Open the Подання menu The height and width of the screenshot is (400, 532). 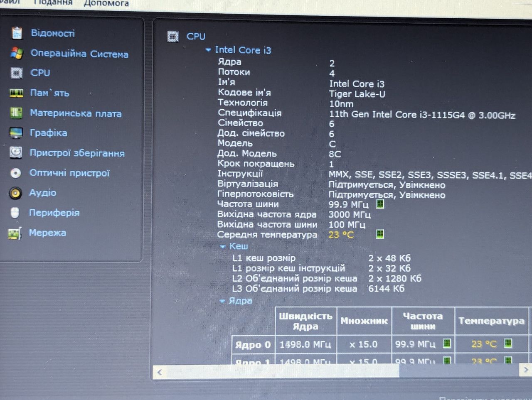click(x=53, y=2)
